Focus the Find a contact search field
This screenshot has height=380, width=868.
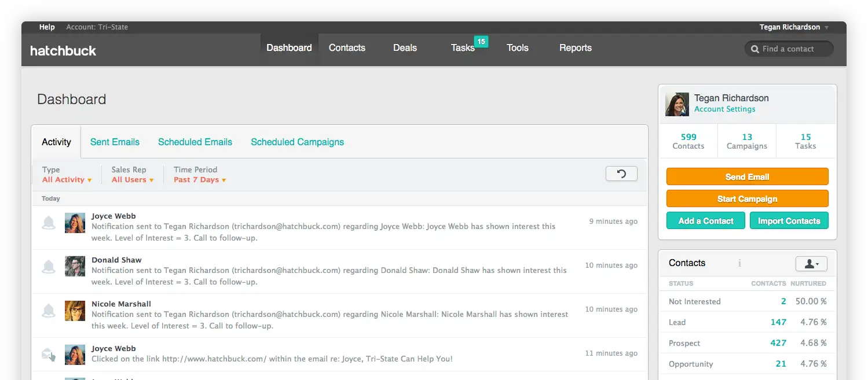(x=789, y=49)
